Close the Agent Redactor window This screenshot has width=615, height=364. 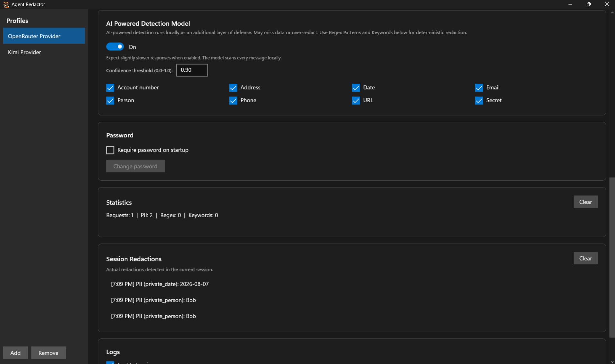click(606, 4)
